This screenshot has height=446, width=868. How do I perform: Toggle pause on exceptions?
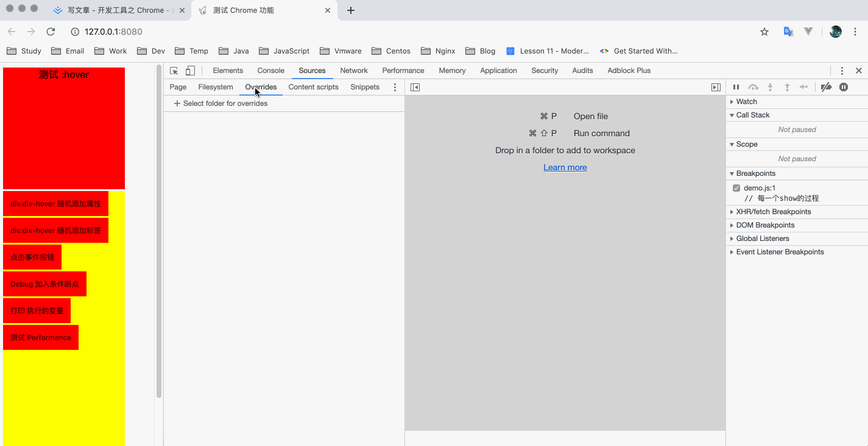point(844,87)
